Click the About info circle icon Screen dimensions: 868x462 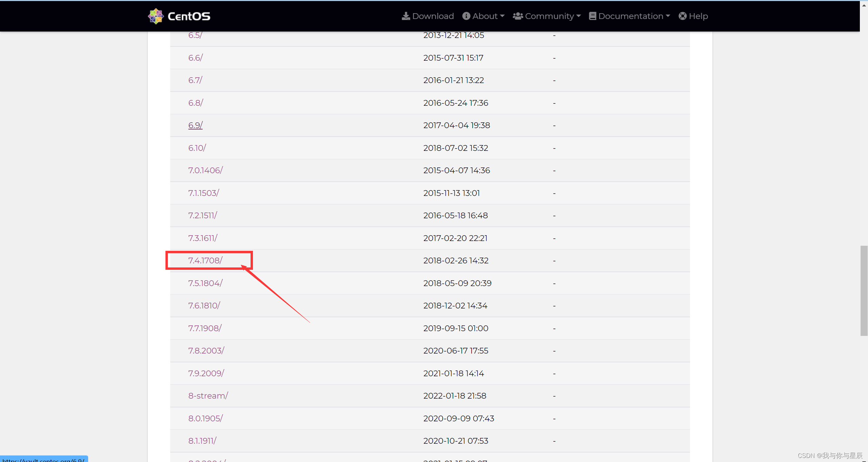(x=466, y=16)
